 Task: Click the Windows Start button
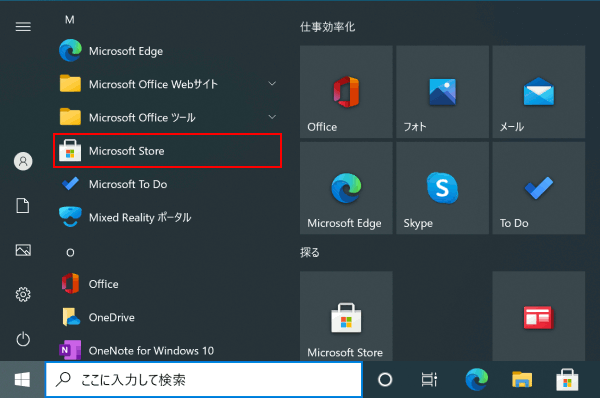[x=22, y=380]
